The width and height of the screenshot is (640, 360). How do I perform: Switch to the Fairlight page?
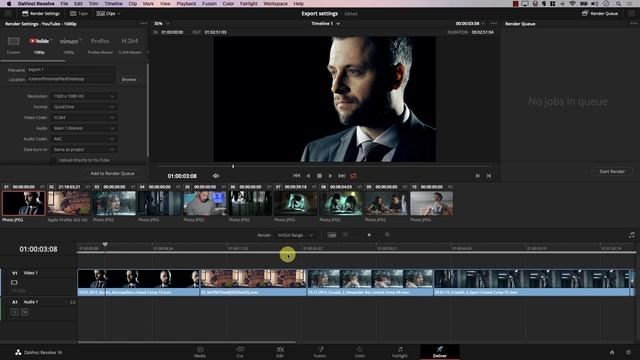[x=400, y=352]
